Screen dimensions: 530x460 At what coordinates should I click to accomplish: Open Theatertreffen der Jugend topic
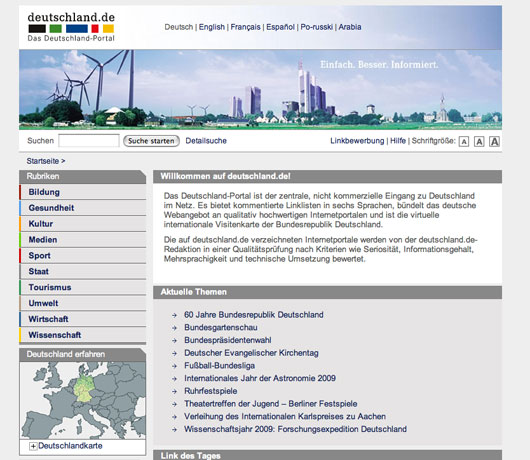click(271, 404)
